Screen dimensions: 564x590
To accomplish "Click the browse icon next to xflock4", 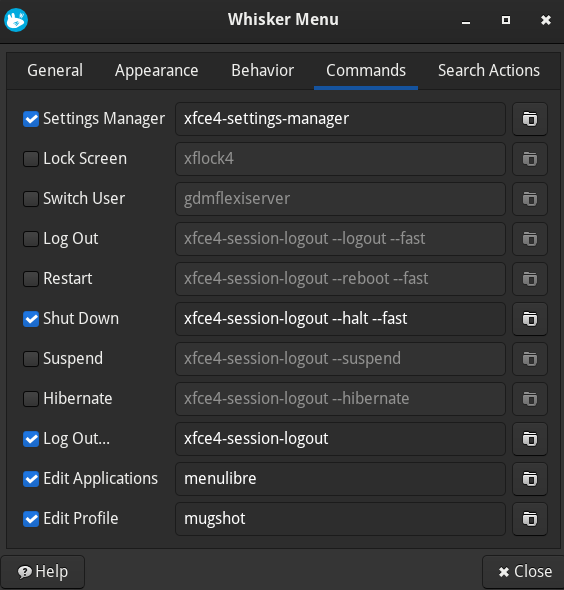I will pos(529,159).
